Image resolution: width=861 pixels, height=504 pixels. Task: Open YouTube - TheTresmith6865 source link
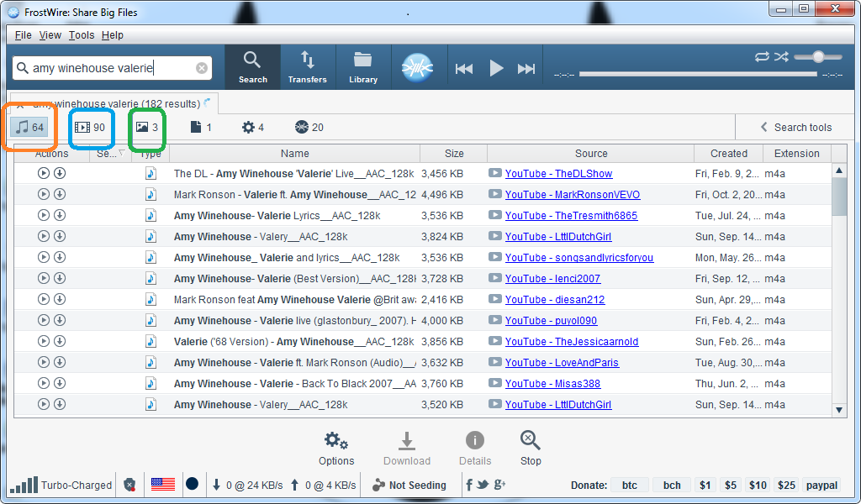[571, 216]
